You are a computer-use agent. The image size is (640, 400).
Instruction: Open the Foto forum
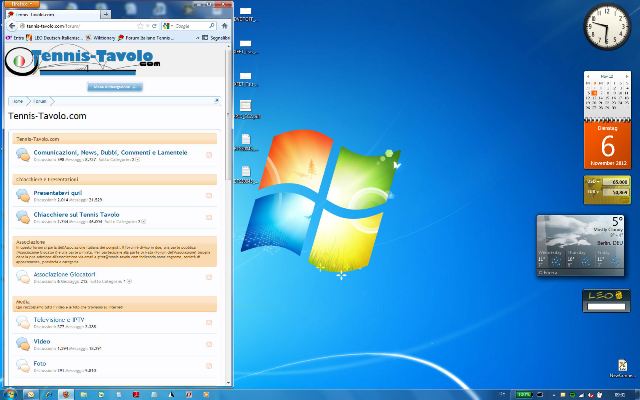pos(40,363)
